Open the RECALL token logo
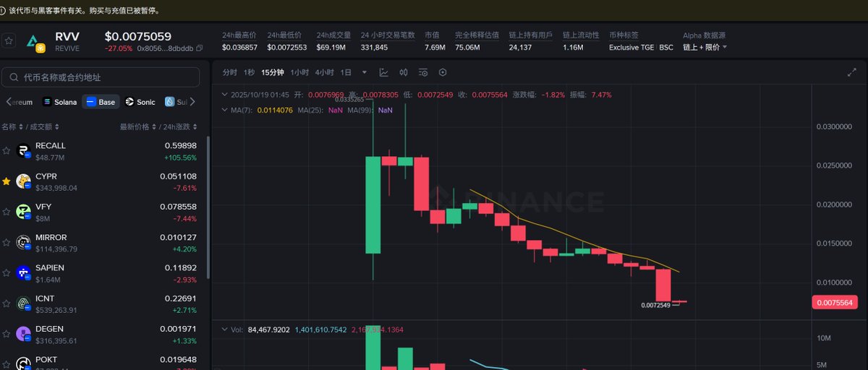The height and width of the screenshot is (370, 868). pyautogui.click(x=23, y=150)
